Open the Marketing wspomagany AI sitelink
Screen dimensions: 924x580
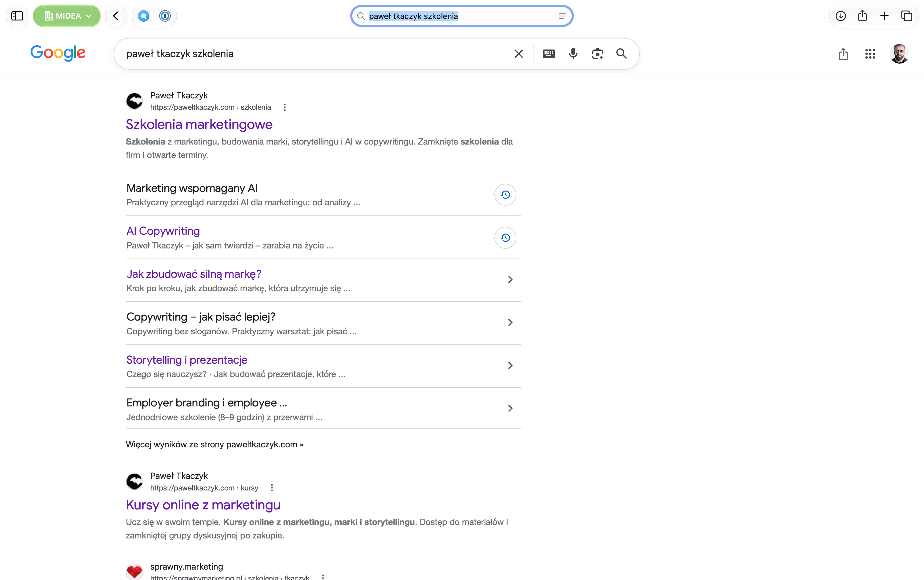click(192, 188)
